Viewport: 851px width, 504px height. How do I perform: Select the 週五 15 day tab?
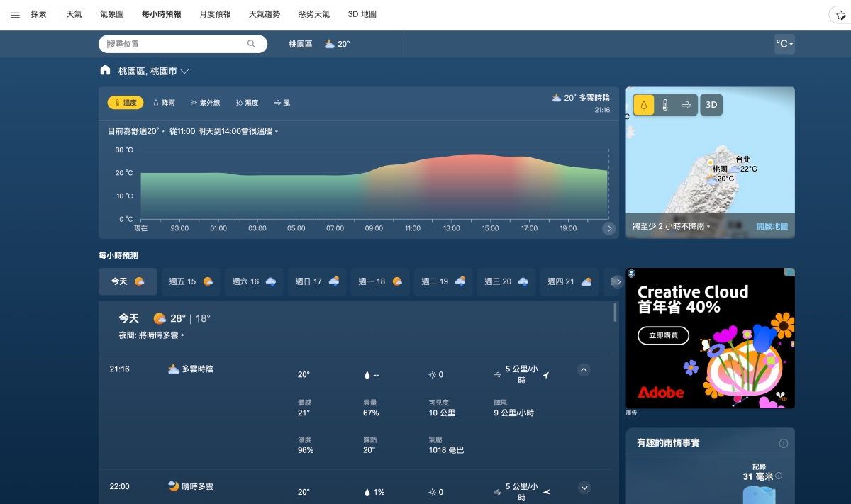(191, 281)
